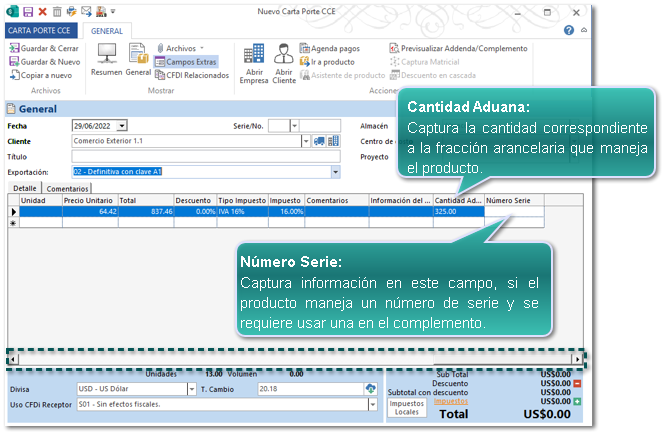This screenshot has height=435, width=667.
Task: Click Captura Matricial
Action: click(x=425, y=62)
